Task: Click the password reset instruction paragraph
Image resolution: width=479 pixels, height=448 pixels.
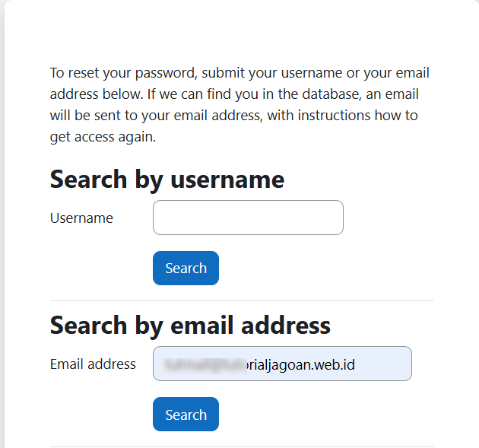Action: 239,105
